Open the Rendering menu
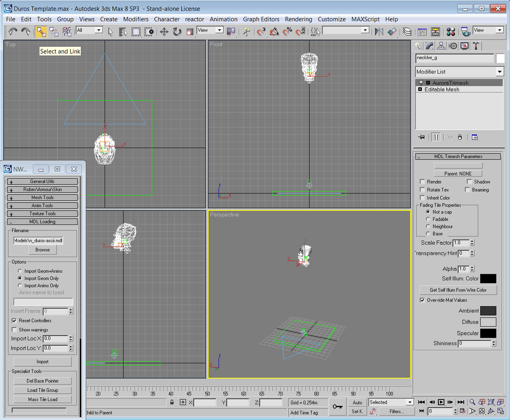510x420 pixels. 298,19
